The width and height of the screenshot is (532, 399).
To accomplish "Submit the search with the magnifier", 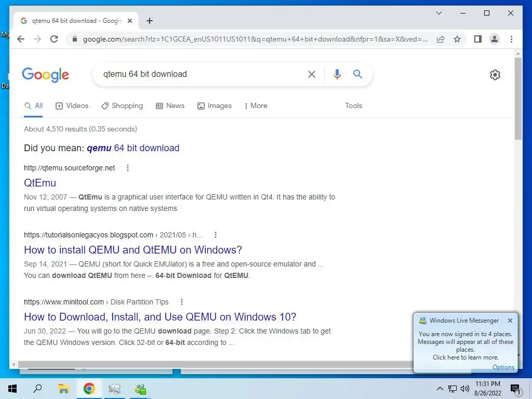I will [357, 74].
